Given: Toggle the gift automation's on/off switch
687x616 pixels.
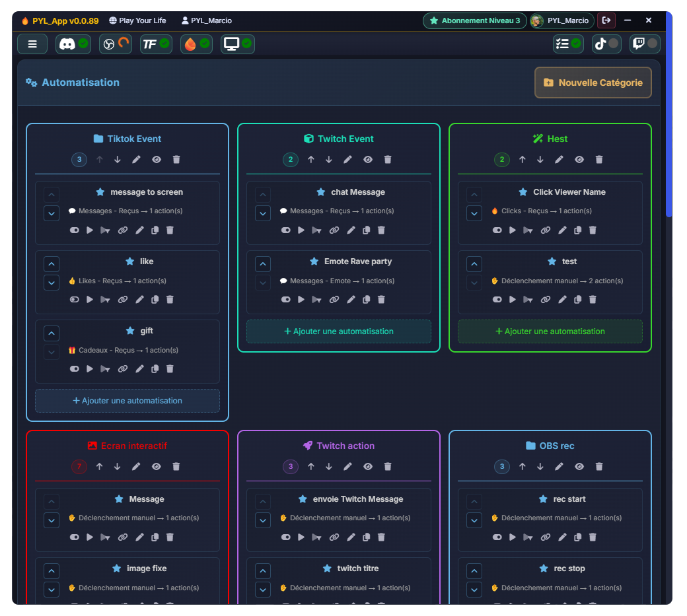Looking at the screenshot, I should click(74, 368).
